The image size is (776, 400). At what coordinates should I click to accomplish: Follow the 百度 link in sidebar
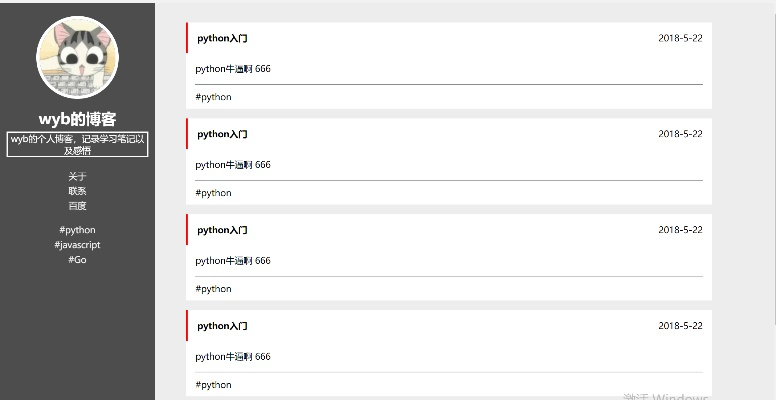click(77, 206)
